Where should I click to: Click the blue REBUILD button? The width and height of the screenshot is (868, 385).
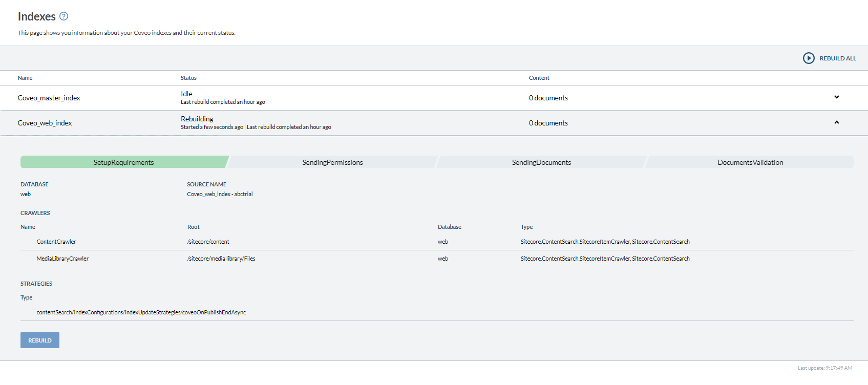coord(40,340)
